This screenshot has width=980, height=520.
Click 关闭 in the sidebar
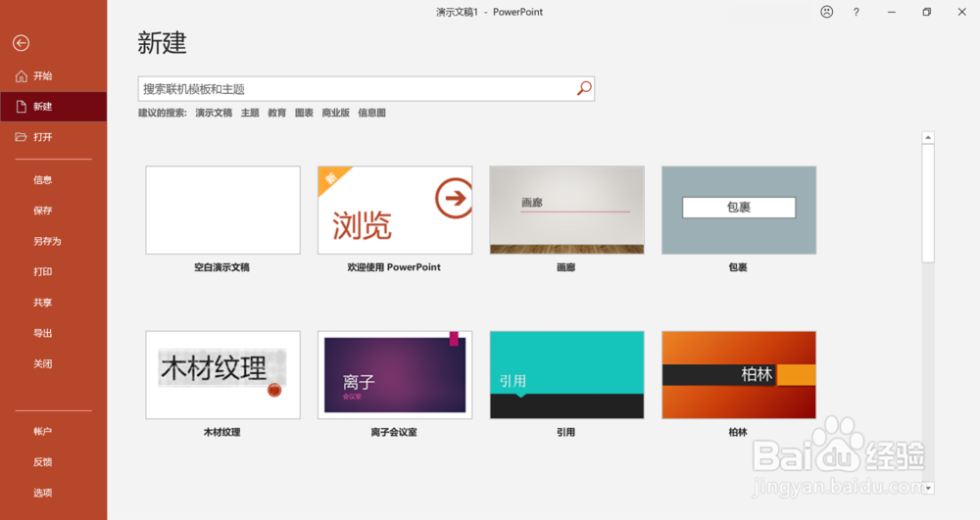click(42, 364)
